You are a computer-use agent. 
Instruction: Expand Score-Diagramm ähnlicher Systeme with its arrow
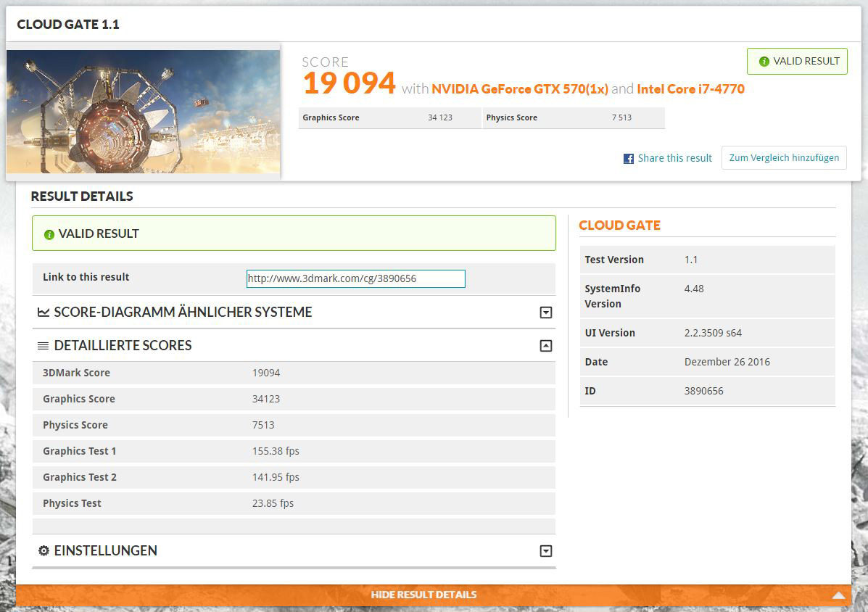tap(546, 313)
